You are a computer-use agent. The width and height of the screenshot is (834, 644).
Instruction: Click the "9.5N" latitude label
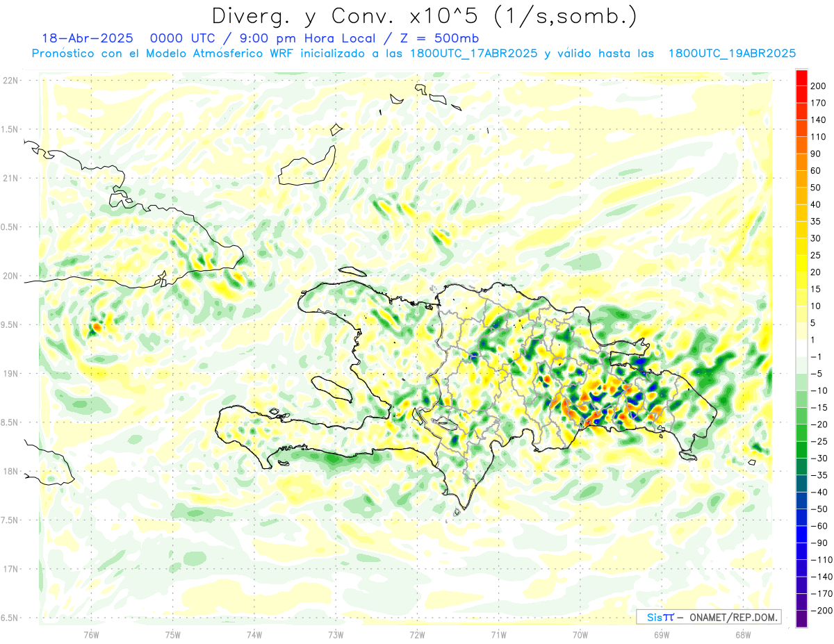coord(10,324)
